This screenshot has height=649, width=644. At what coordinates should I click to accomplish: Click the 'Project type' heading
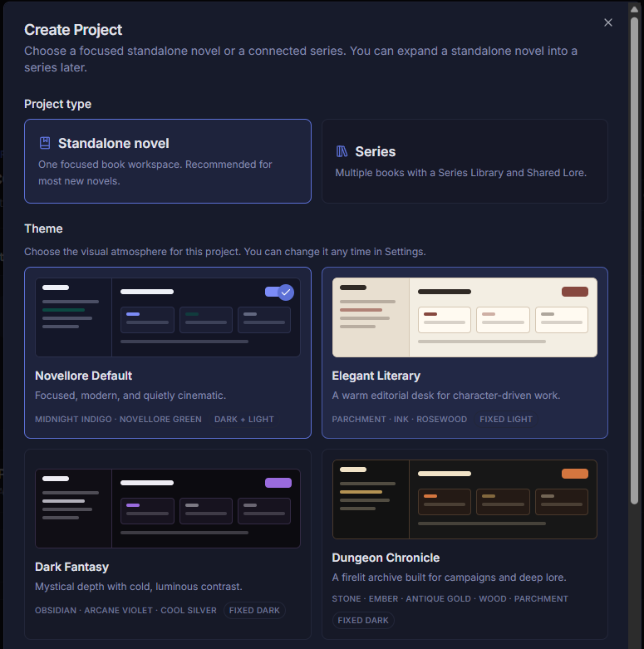point(58,104)
